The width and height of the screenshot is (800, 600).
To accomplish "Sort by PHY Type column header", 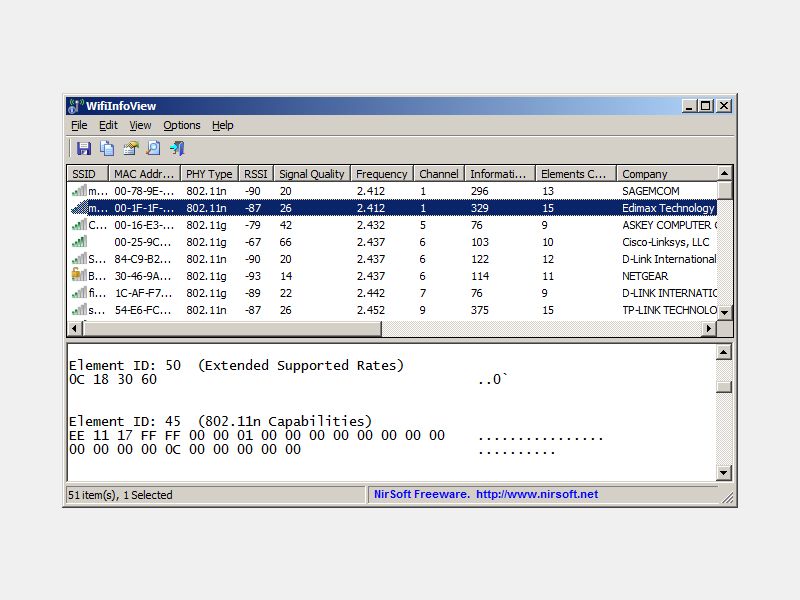I will [x=209, y=174].
